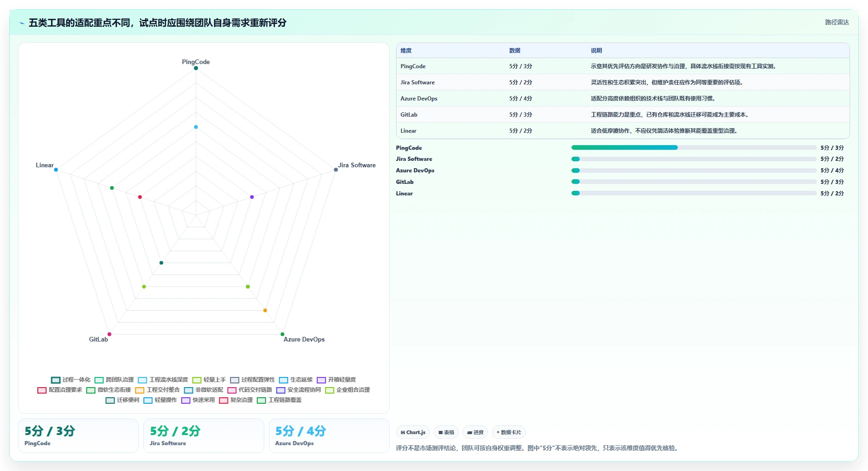Toggle the 迁移便利 legend item
The width and height of the screenshot is (868, 471).
point(122,400)
